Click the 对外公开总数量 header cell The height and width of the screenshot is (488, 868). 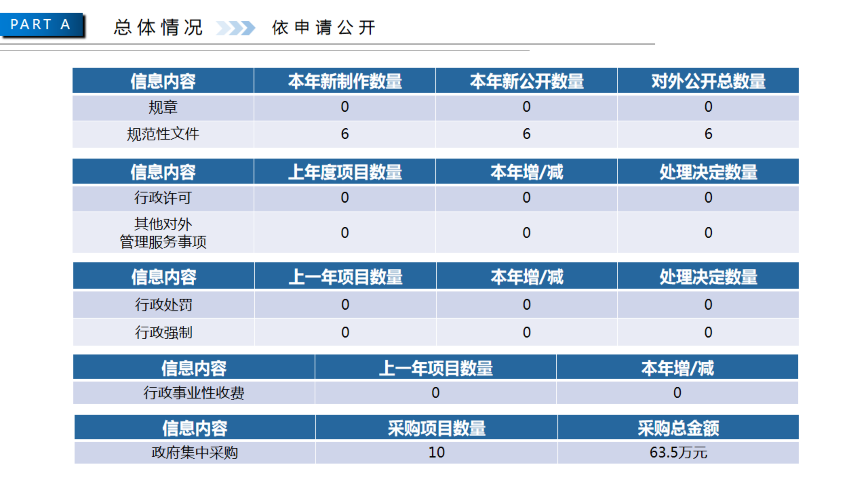coord(708,81)
